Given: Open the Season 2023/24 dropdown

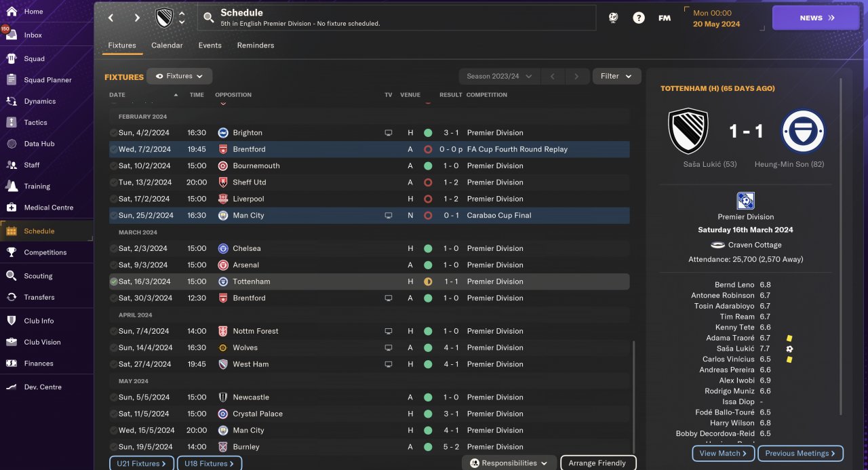Looking at the screenshot, I should pyautogui.click(x=499, y=77).
